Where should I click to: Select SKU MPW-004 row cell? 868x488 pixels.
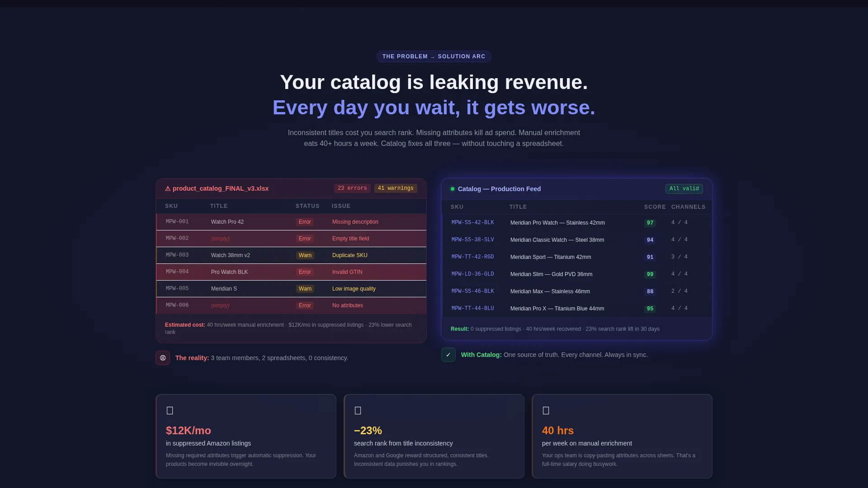(x=177, y=272)
